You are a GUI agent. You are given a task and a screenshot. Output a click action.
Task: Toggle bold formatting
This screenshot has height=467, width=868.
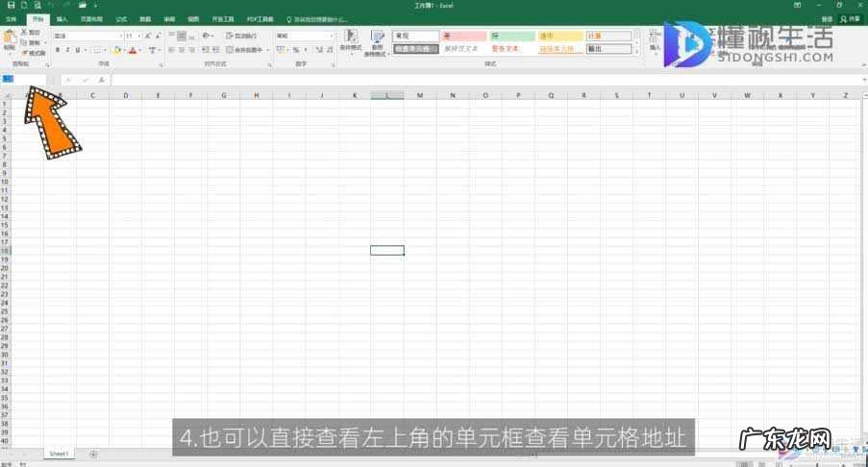coord(58,50)
